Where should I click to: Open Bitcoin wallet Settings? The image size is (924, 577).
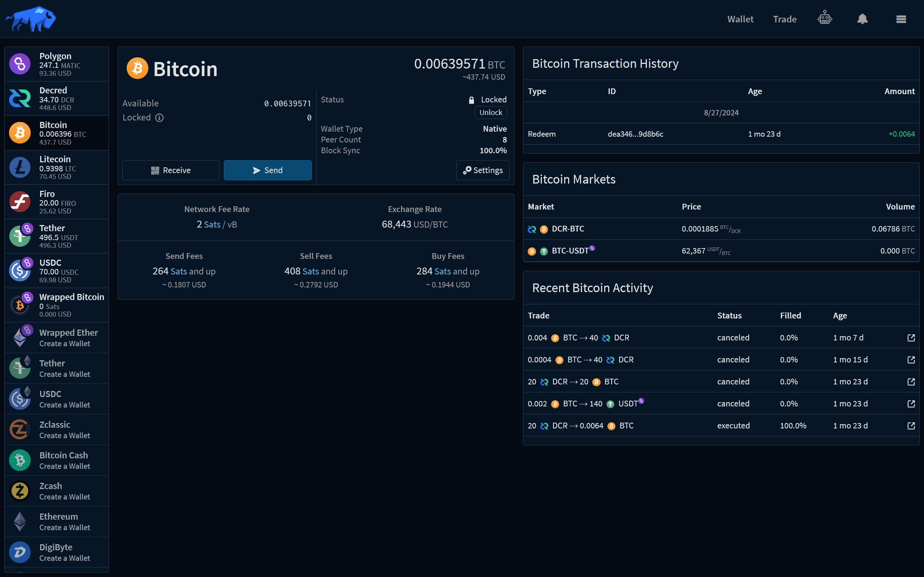pyautogui.click(x=483, y=170)
